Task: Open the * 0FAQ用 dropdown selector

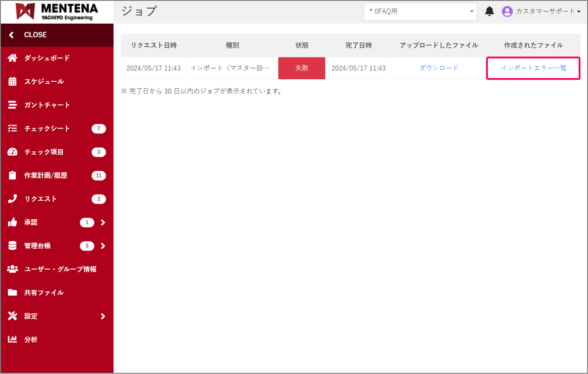Action: (420, 11)
